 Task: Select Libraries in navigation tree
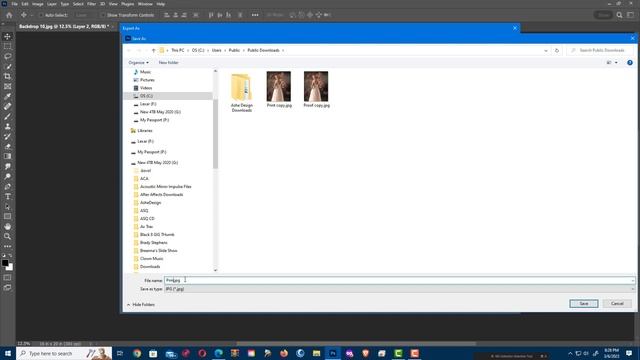pyautogui.click(x=144, y=131)
